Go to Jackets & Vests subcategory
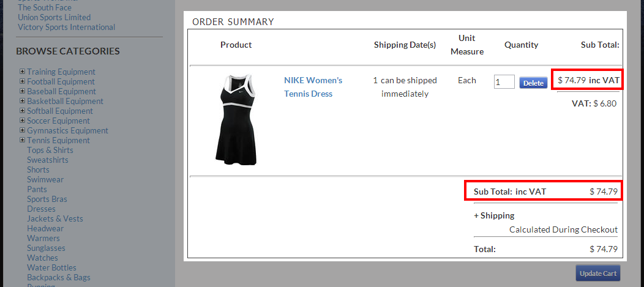Image resolution: width=644 pixels, height=287 pixels. [x=55, y=219]
